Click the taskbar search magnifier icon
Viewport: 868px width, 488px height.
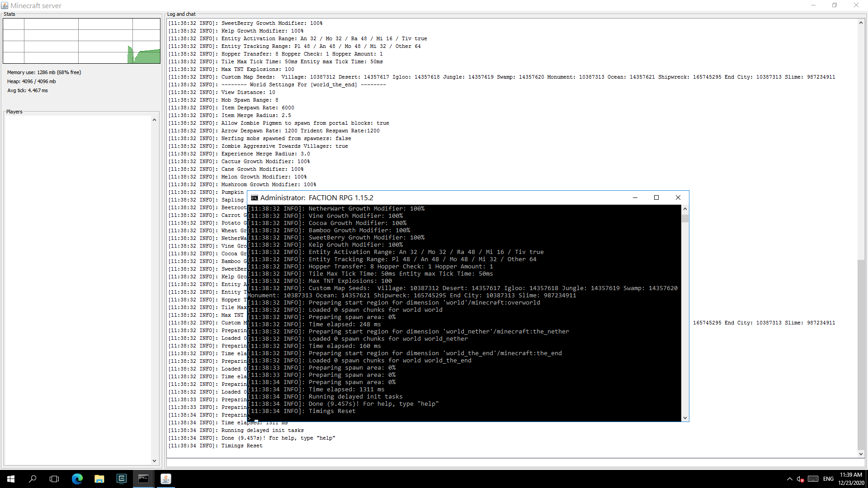[33, 479]
